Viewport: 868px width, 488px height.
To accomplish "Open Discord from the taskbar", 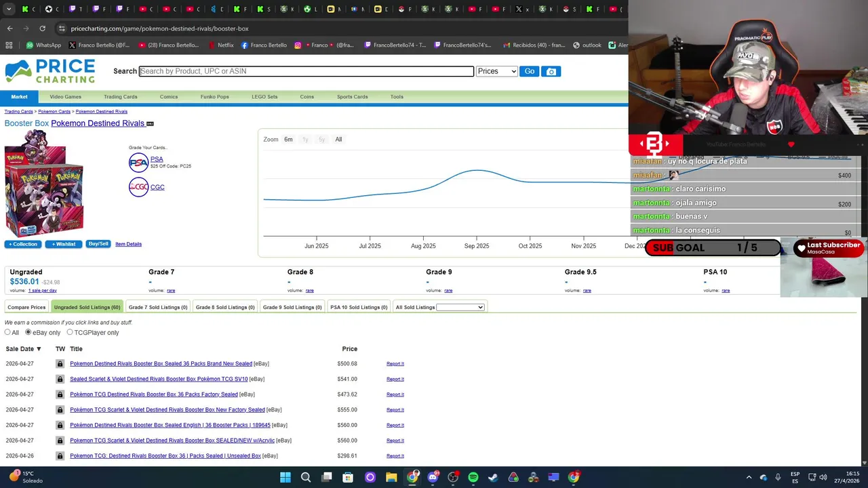I will click(433, 477).
